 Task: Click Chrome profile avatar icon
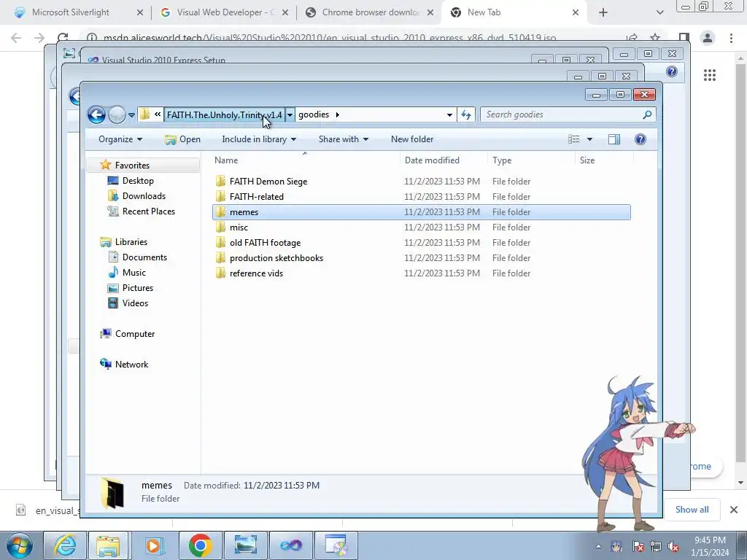[x=708, y=38]
